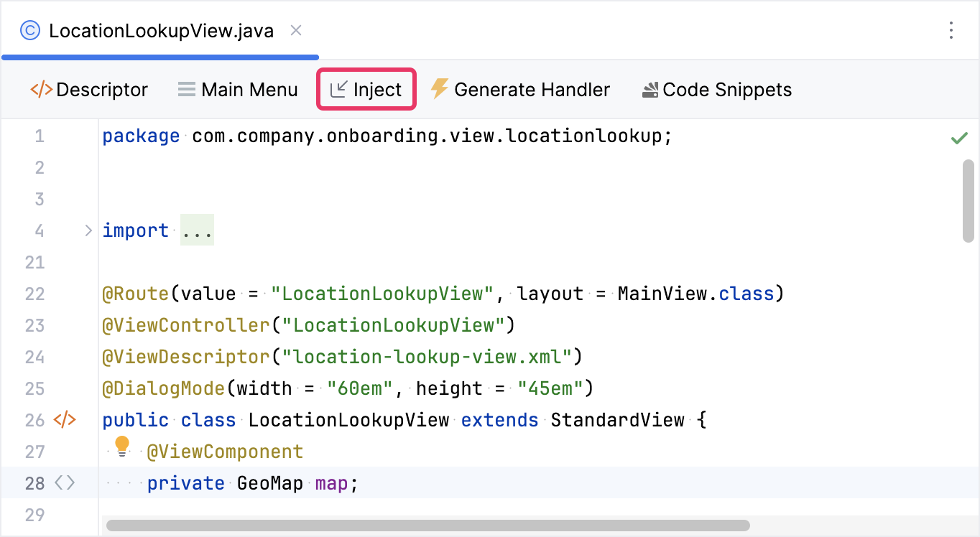Open the editor tab options kebab menu

tap(951, 30)
